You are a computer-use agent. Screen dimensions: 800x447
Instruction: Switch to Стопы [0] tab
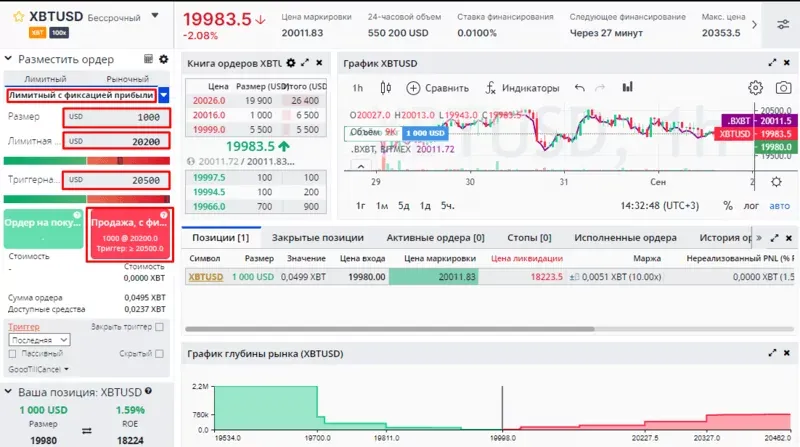tap(529, 237)
